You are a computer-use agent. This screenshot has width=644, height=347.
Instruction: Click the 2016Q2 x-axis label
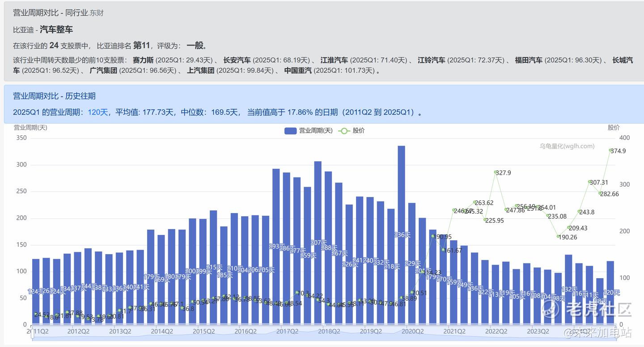pos(245,331)
